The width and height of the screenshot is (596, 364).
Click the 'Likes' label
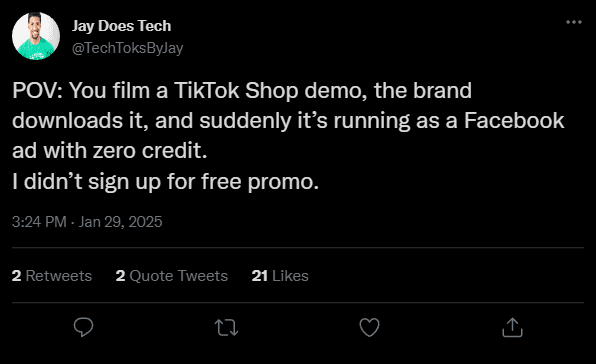tap(290, 276)
